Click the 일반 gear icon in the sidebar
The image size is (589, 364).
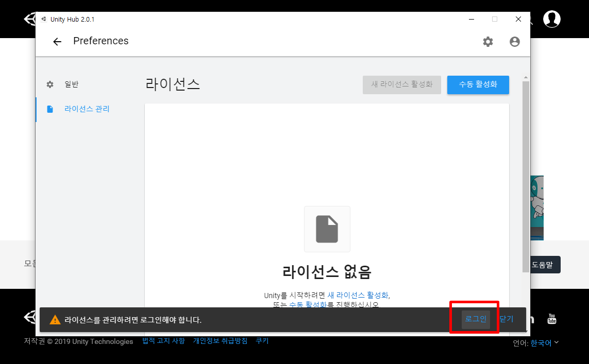point(50,84)
